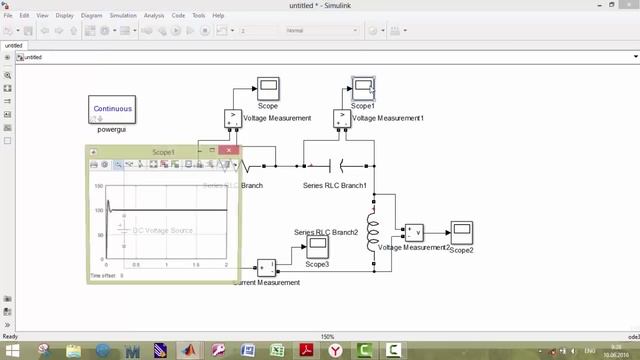Select the Zoom tool in Scope1 window

[118, 164]
